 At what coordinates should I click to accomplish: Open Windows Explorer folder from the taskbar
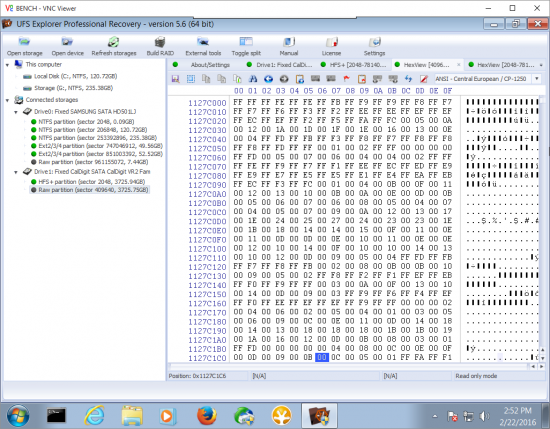click(x=132, y=416)
